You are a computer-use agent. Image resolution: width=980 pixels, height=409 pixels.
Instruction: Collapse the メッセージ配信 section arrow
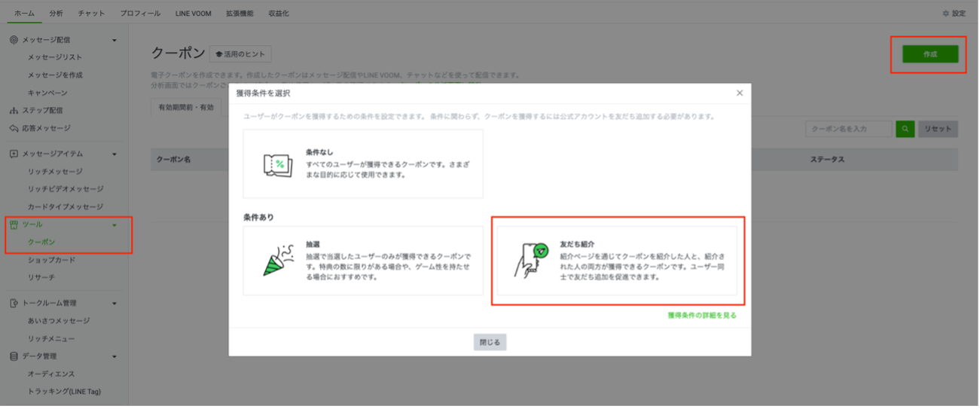[x=114, y=40]
